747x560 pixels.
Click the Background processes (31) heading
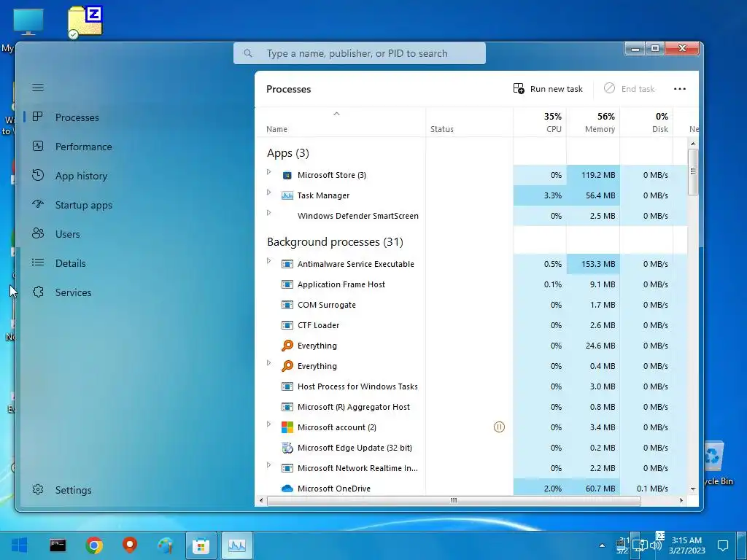[x=335, y=242]
